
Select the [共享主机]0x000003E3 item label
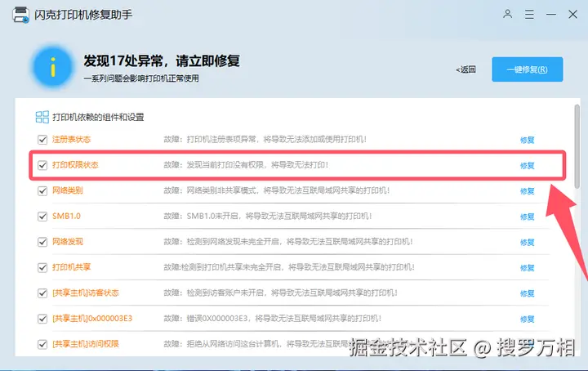pos(92,319)
